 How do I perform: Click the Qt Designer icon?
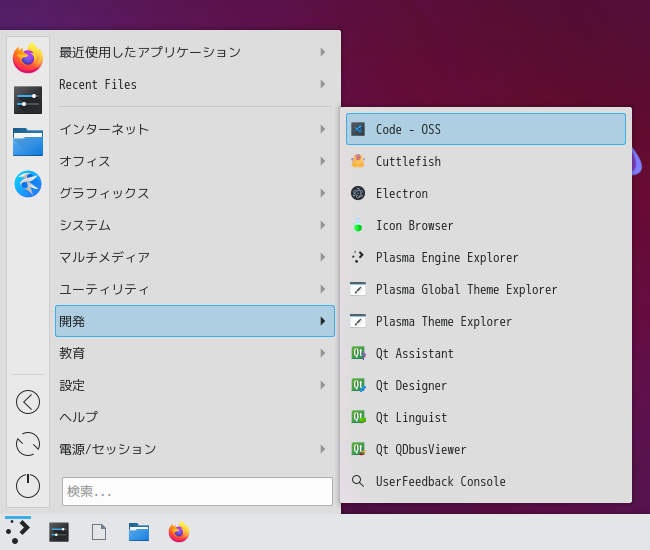pos(359,385)
